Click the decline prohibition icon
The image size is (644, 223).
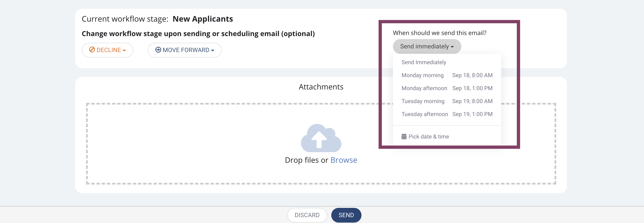point(92,50)
